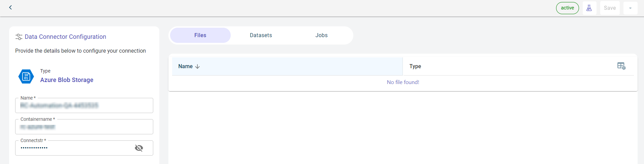Click the active status badge
The width and height of the screenshot is (644, 164).
[x=567, y=8]
